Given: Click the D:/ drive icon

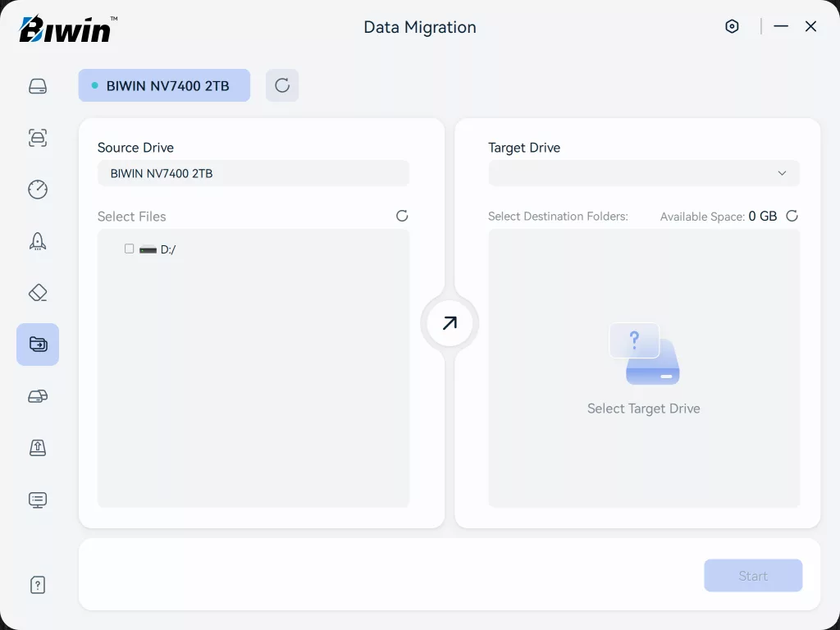Looking at the screenshot, I should pos(148,249).
